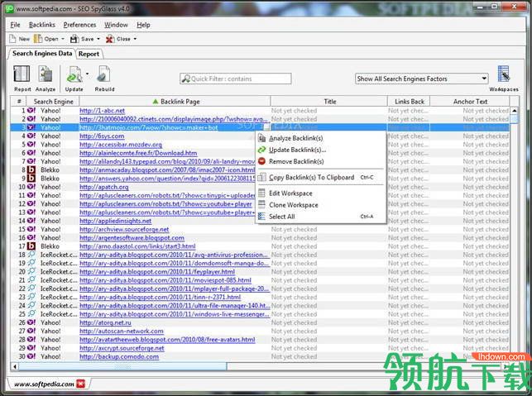532x396 pixels.
Task: Open the Preferences menu
Action: [x=79, y=25]
